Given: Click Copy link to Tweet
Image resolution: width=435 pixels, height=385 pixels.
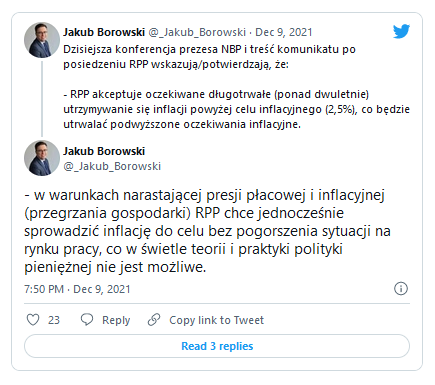Looking at the screenshot, I should [x=216, y=320].
